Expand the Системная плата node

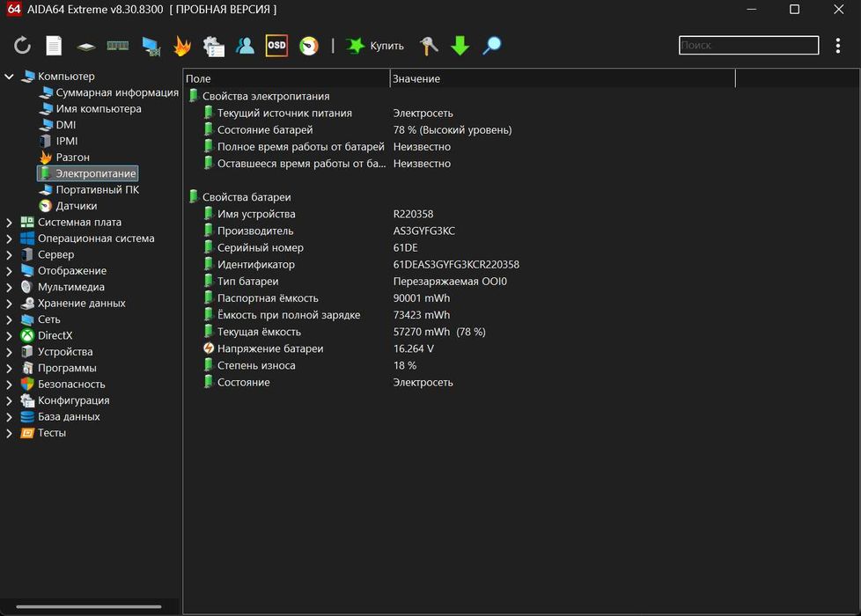pyautogui.click(x=10, y=223)
